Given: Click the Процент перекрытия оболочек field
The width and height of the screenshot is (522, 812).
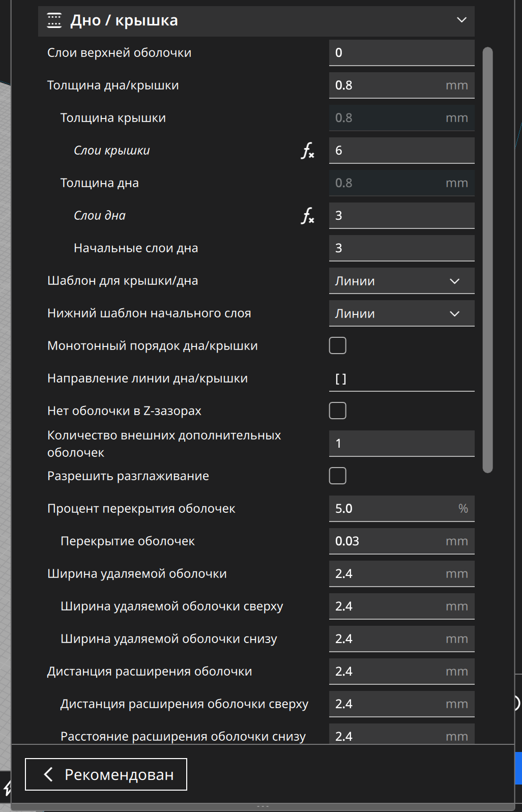Looking at the screenshot, I should (x=402, y=509).
